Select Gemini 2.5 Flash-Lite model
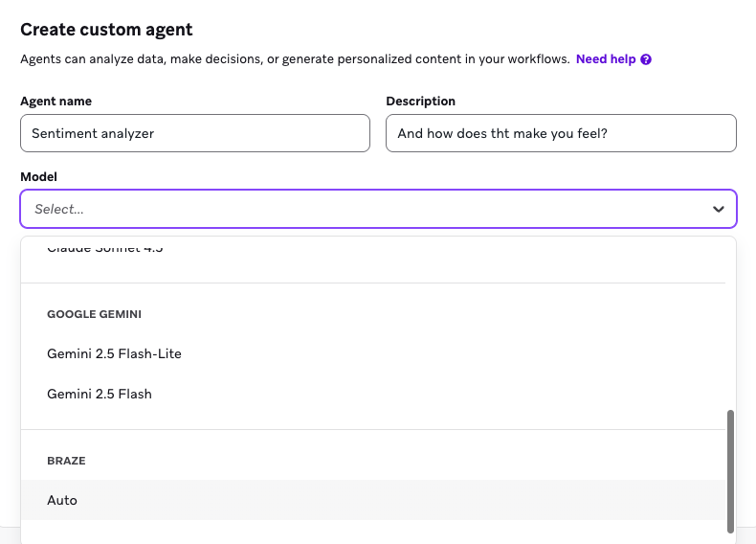 (x=114, y=353)
